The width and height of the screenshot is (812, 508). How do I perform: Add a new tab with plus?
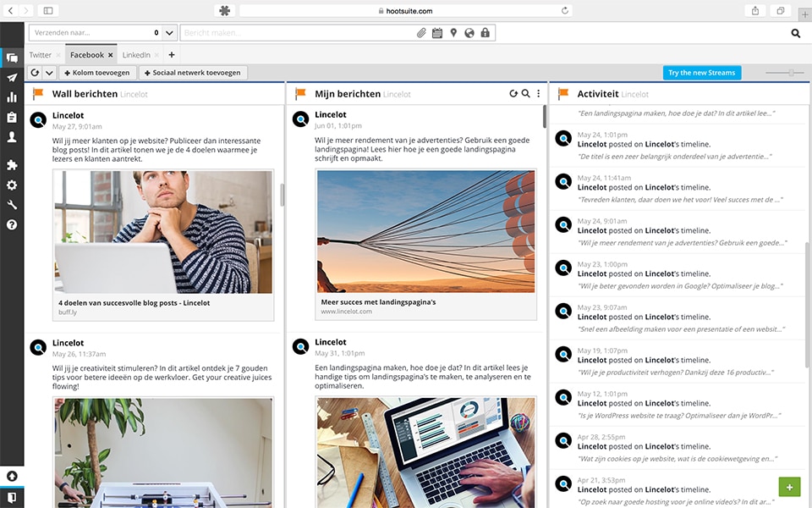pyautogui.click(x=172, y=54)
